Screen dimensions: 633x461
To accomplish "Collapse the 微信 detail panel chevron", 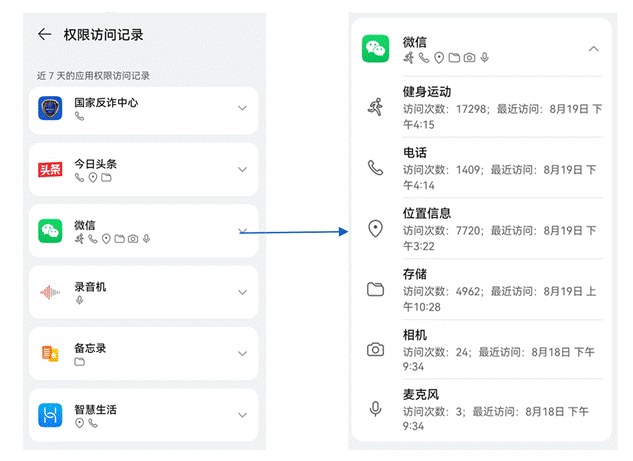I will tap(593, 49).
